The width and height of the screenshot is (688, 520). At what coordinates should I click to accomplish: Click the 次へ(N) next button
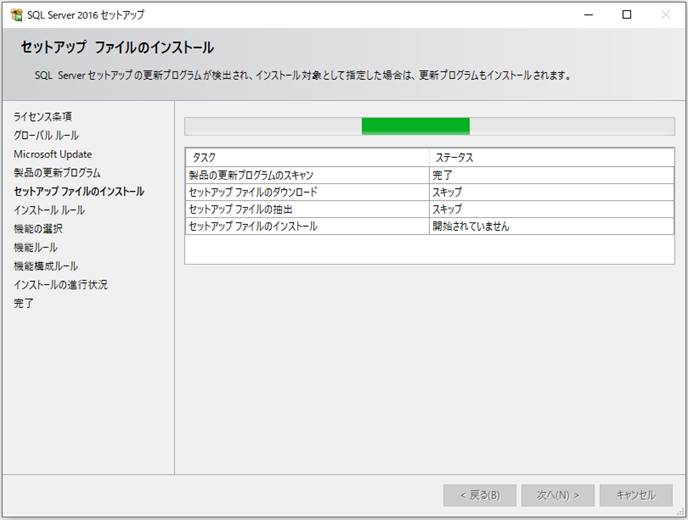point(558,495)
